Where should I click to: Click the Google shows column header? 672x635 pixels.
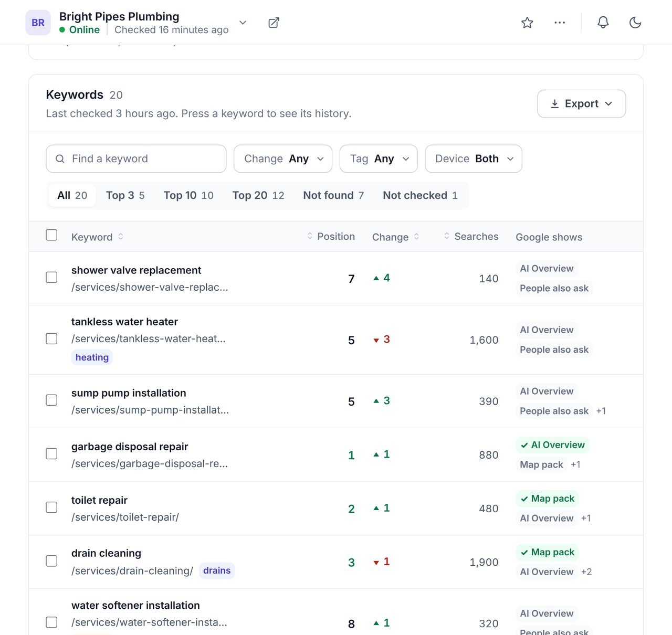[549, 237]
